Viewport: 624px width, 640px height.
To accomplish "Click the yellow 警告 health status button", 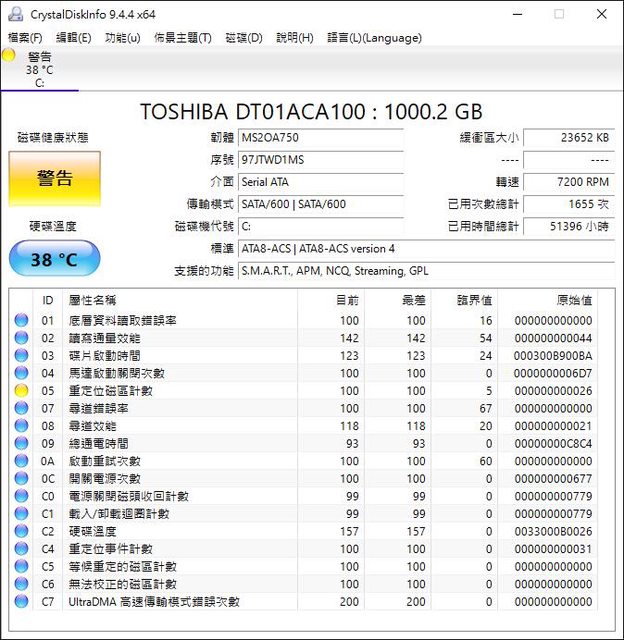I will coord(54,179).
